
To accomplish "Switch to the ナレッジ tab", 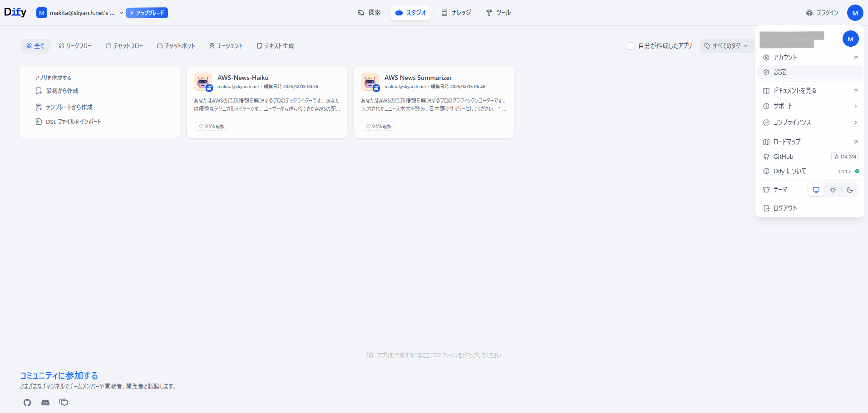I will click(456, 13).
